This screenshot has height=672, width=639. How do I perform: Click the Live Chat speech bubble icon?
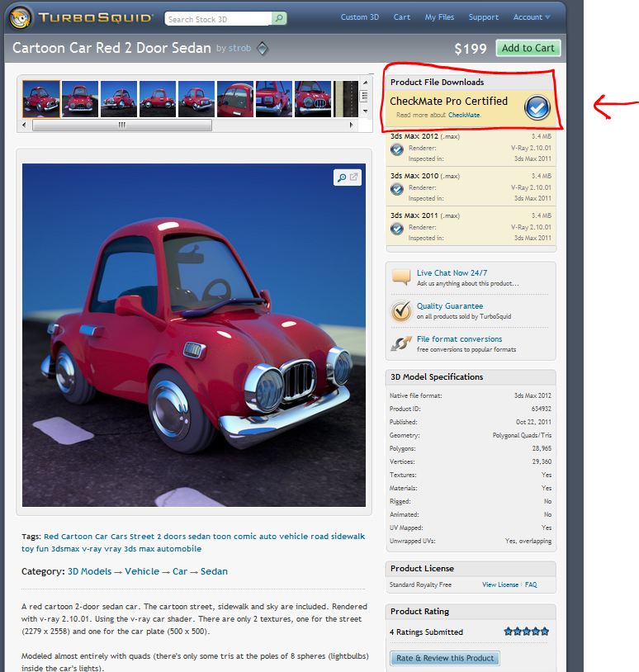coord(401,277)
